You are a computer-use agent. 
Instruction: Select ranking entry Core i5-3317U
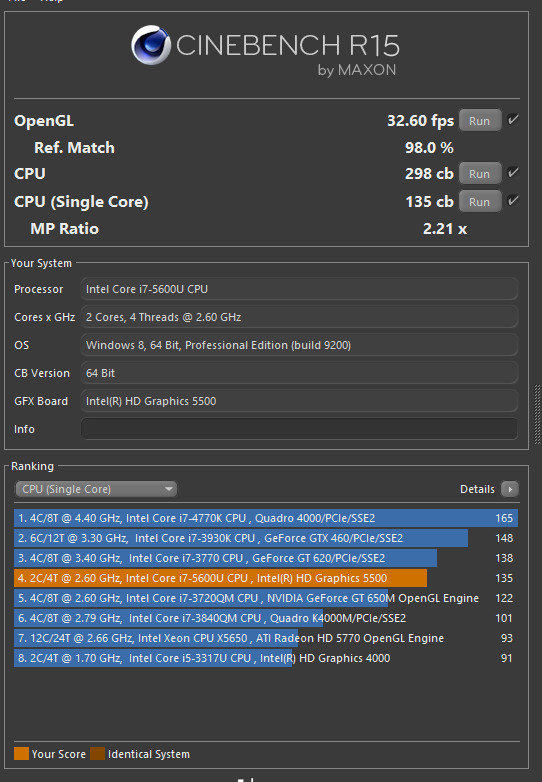(x=266, y=658)
